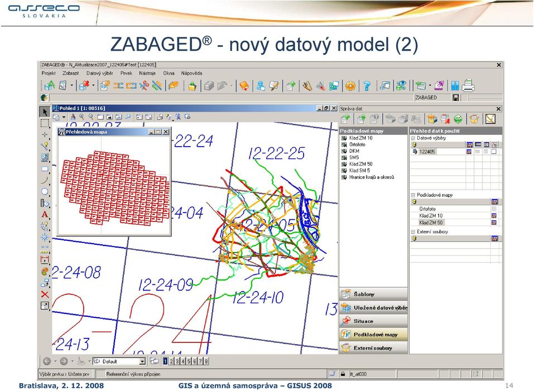Open help with the blue question mark icon
This screenshot has width=535, height=392.
367,86
